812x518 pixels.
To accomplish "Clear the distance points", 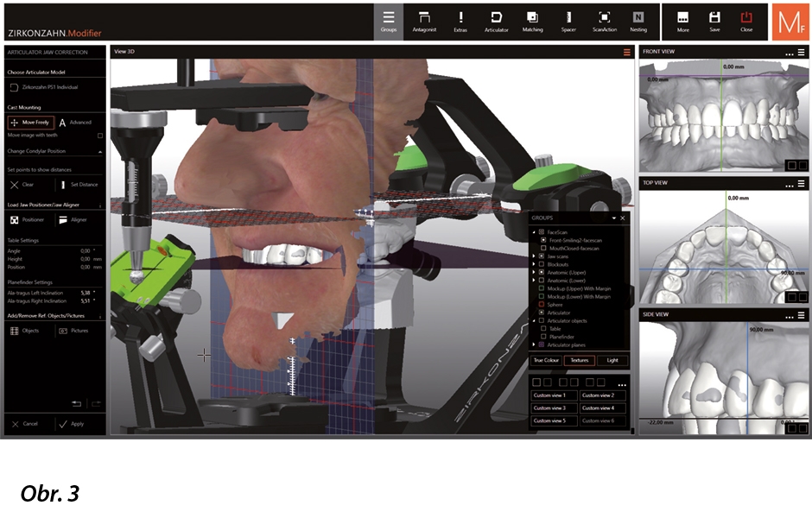I will pyautogui.click(x=22, y=185).
